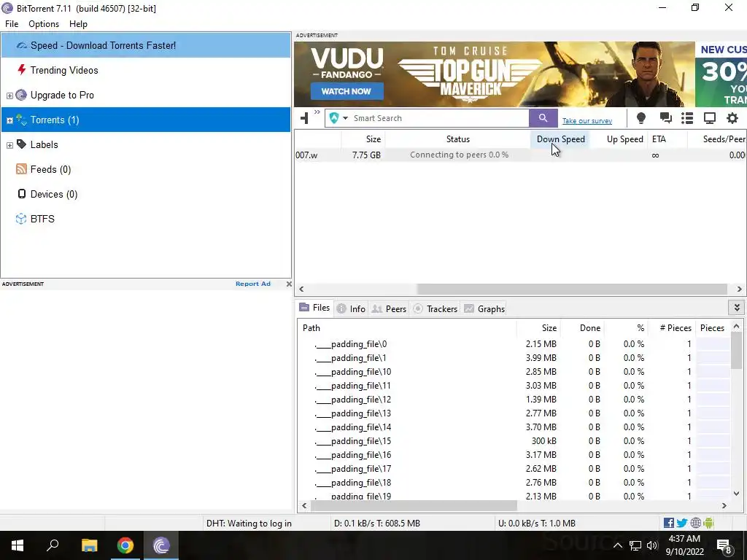Viewport: 747px width, 560px height.
Task: Switch to the Graphs tab
Action: click(484, 308)
